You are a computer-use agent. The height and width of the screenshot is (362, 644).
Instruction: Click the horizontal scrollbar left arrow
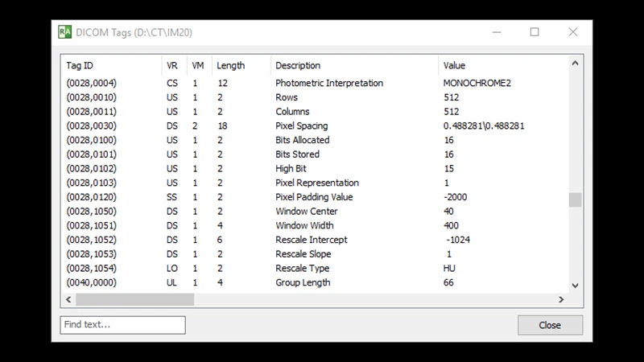point(68,299)
